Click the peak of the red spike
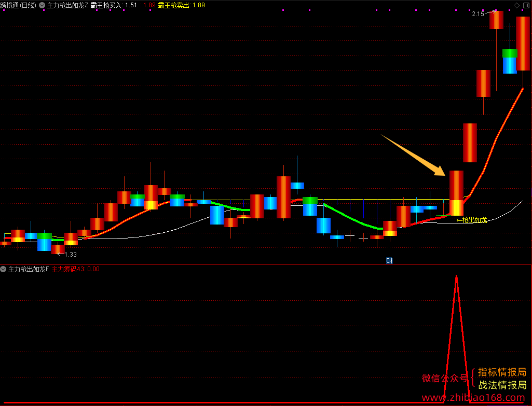 point(456,276)
